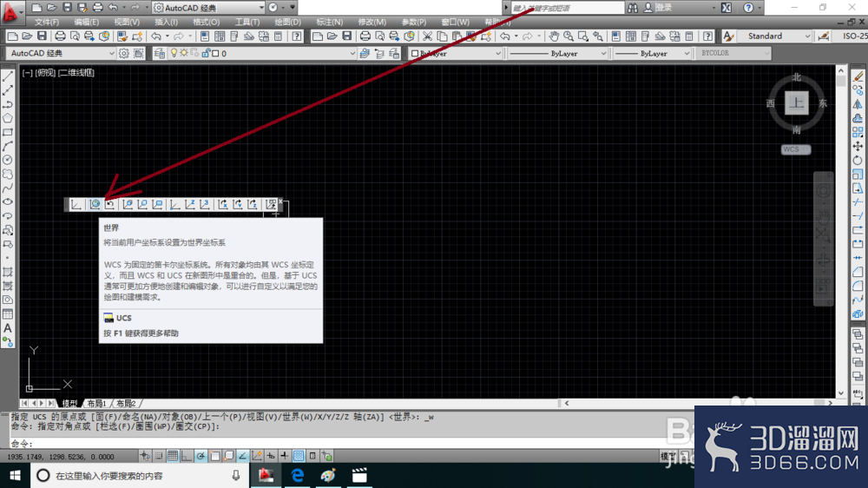Screen dimensions: 868x488
Task: Click in the 命令 command line input
Action: click(349, 444)
